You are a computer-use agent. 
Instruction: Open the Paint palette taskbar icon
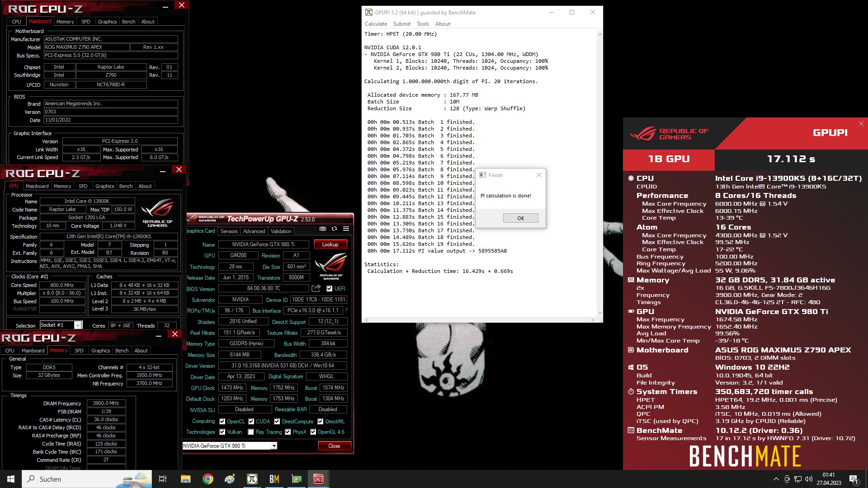pos(230,479)
